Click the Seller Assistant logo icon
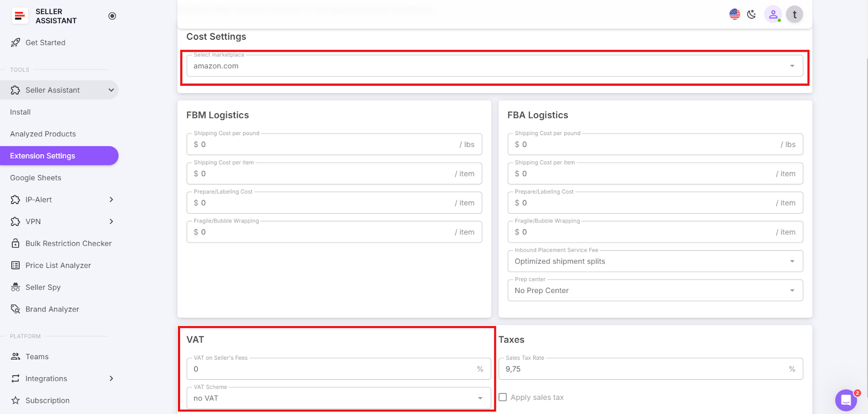This screenshot has width=868, height=414. tap(20, 16)
